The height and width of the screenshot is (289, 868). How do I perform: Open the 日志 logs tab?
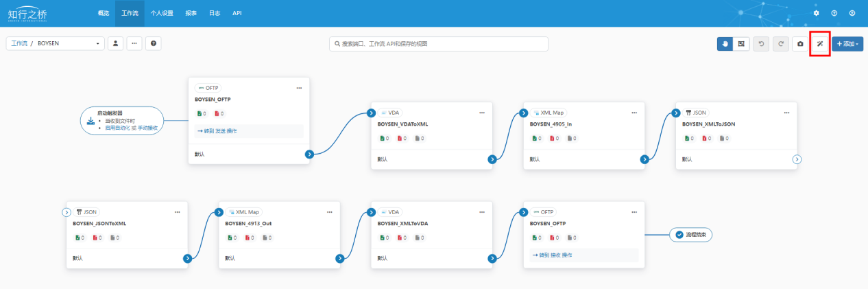[215, 13]
